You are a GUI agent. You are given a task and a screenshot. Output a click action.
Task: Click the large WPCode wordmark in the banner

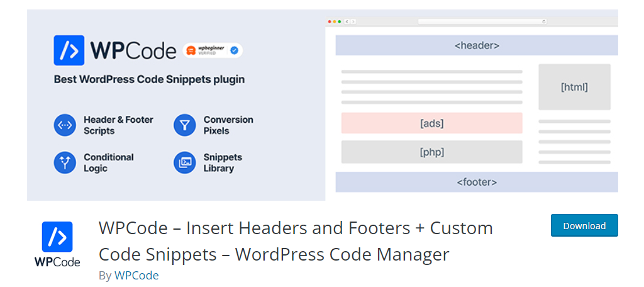pyautogui.click(x=133, y=50)
